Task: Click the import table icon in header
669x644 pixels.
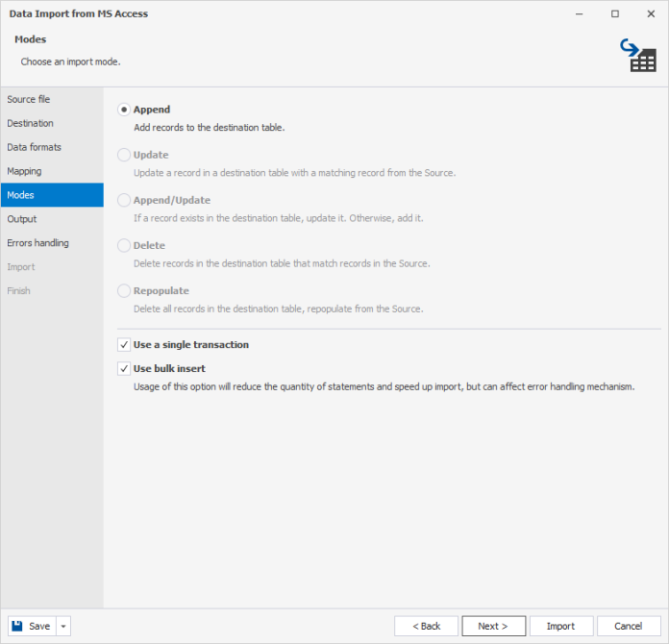Action: (x=637, y=56)
